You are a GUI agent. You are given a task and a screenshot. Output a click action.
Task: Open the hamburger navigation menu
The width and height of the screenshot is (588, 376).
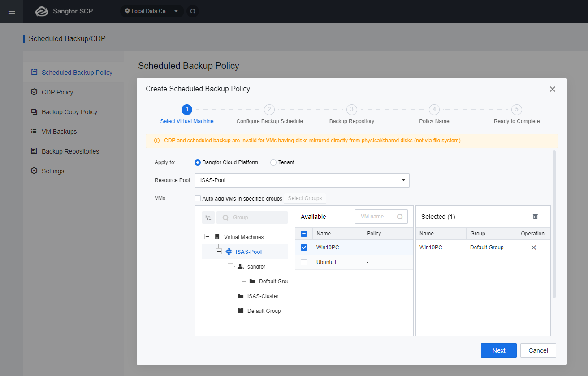point(12,11)
